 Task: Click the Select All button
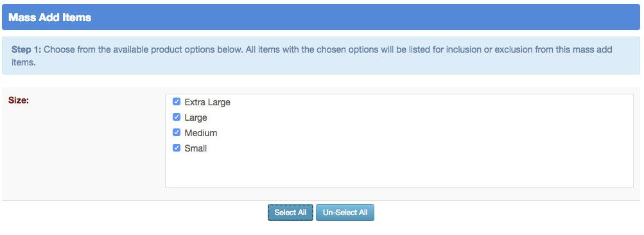(x=290, y=213)
